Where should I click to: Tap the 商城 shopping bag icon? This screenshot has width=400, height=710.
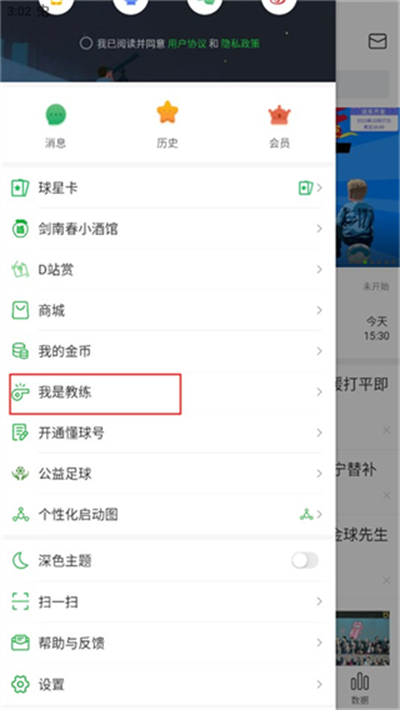(20, 311)
